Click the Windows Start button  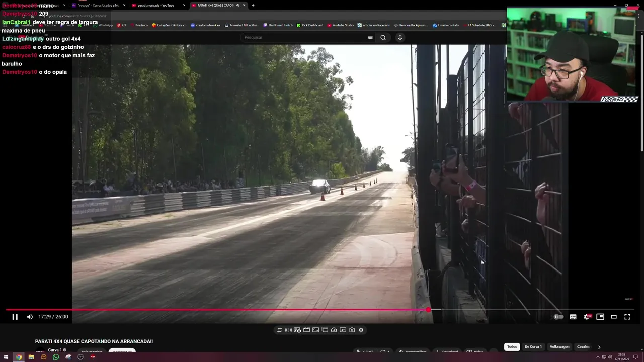(6, 357)
